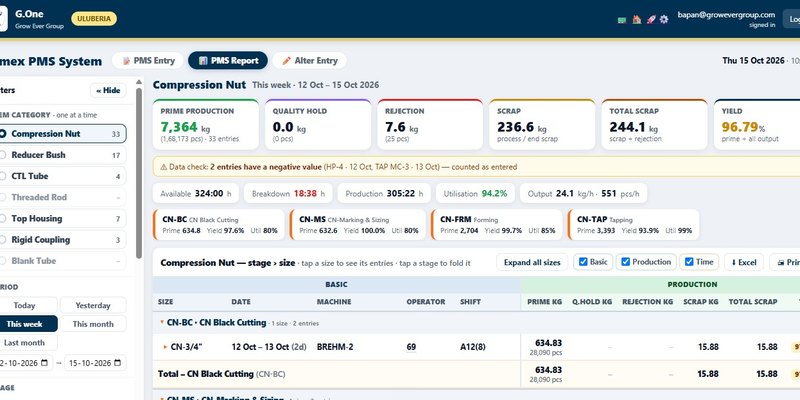Toggle the Production columns checkbox
The height and width of the screenshot is (400, 800).
pyautogui.click(x=626, y=262)
